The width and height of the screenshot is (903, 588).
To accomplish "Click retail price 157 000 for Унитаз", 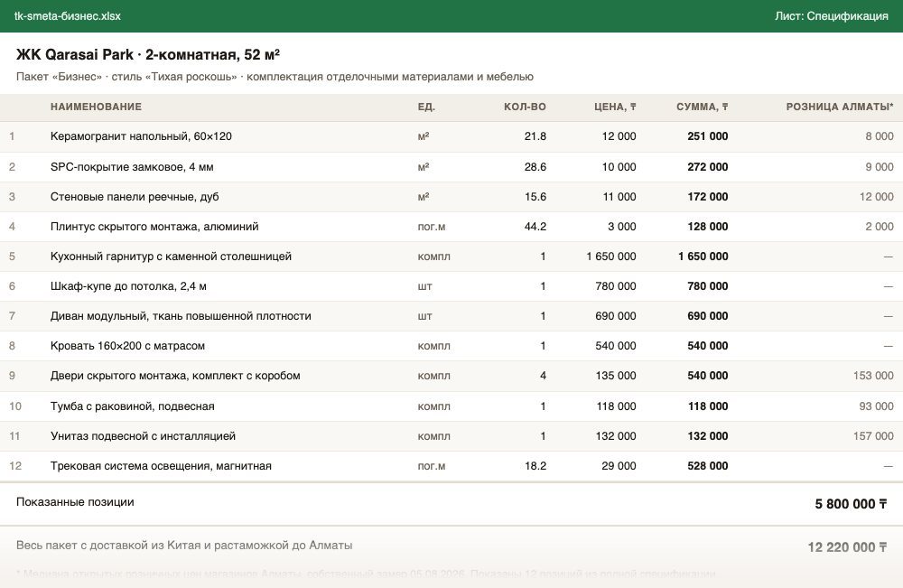I will (873, 436).
